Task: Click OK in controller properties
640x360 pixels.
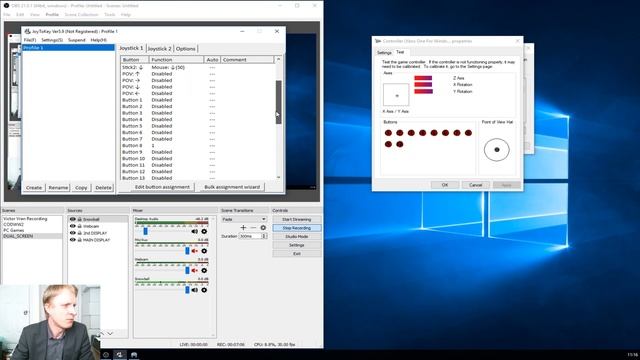Action: pos(444,185)
